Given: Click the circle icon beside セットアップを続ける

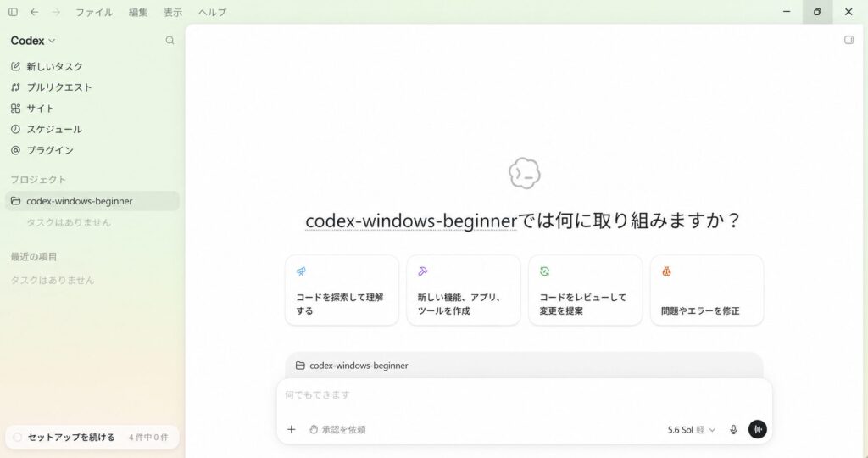Looking at the screenshot, I should point(17,438).
